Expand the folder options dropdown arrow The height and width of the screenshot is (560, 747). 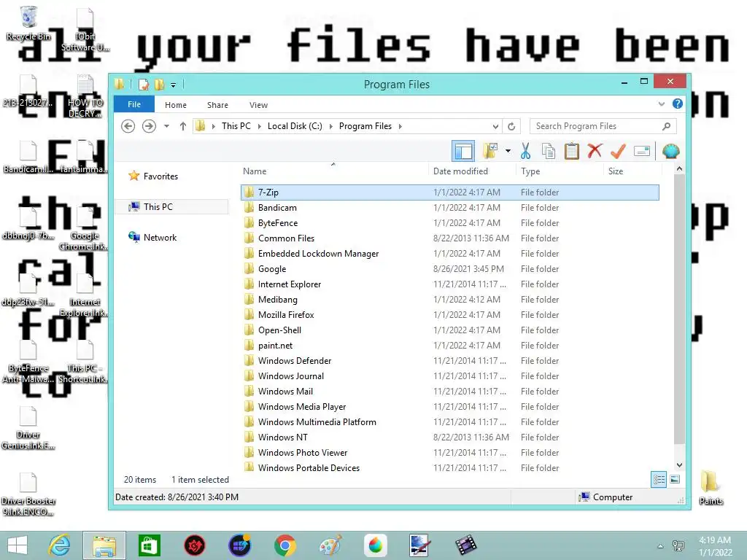point(508,152)
